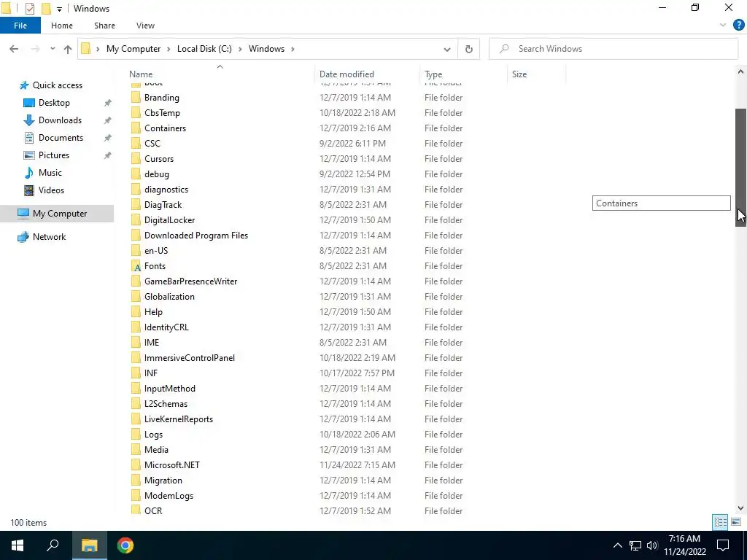747x560 pixels.
Task: Switch to the Home ribbon tab
Action: tap(62, 26)
